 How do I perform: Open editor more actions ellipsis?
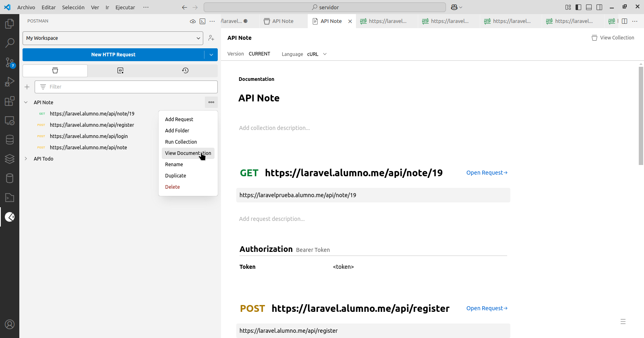pyautogui.click(x=635, y=21)
